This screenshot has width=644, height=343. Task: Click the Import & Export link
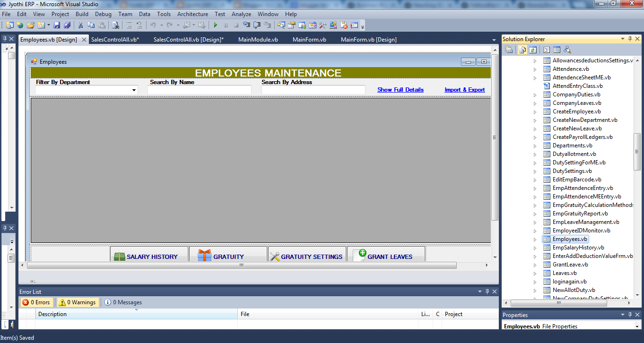click(464, 89)
